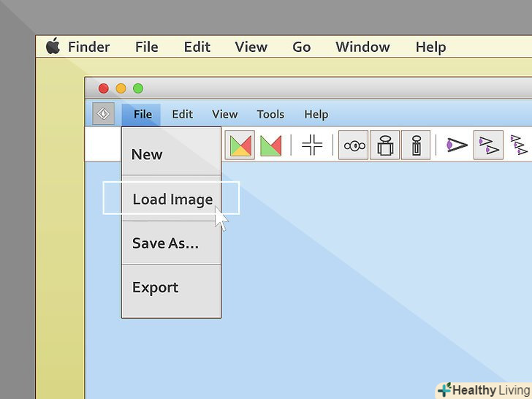Click the app logo icon beside File
The height and width of the screenshot is (399, 532).
click(103, 114)
